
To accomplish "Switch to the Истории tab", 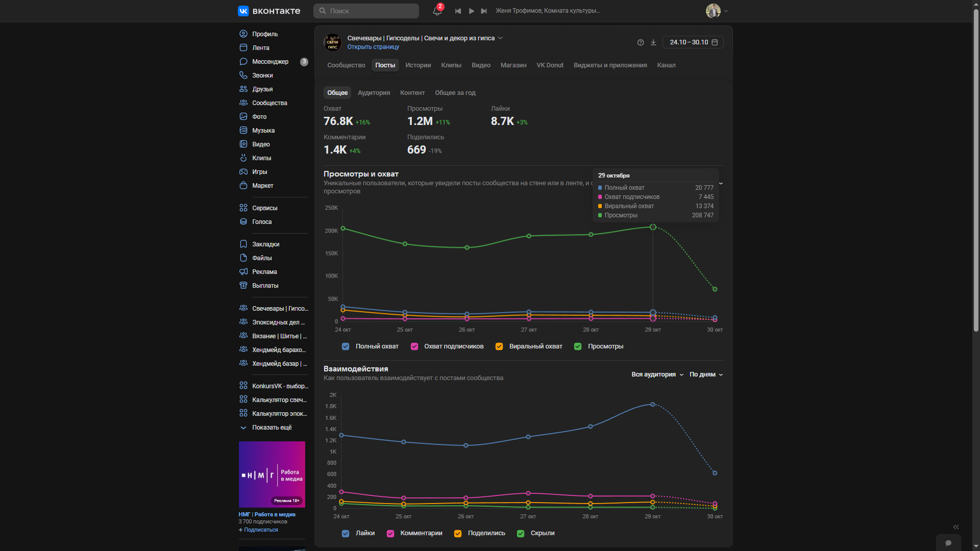I will point(418,65).
